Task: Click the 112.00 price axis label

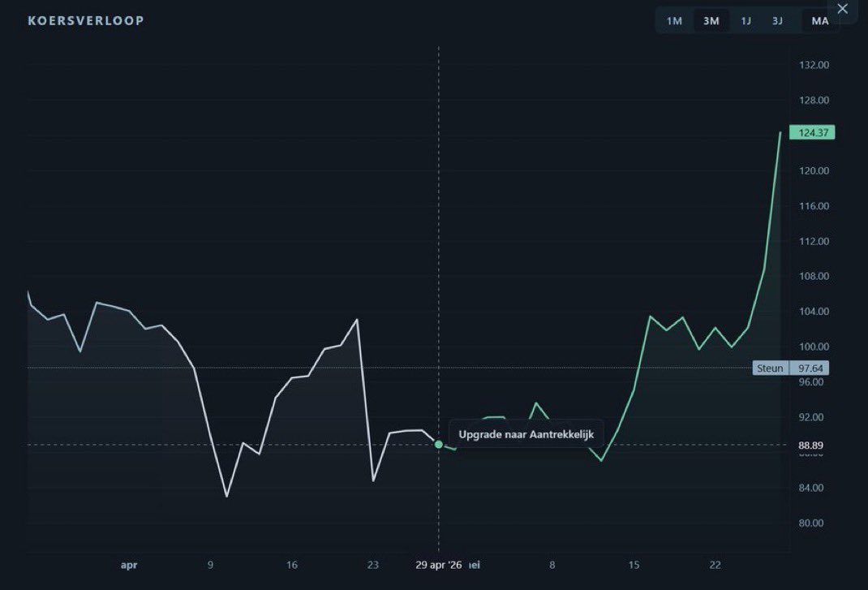Action: click(814, 241)
